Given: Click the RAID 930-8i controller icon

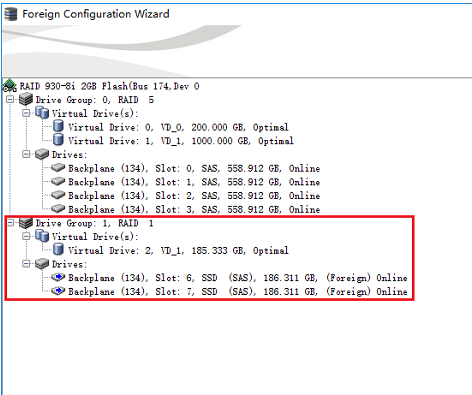Looking at the screenshot, I should coord(10,86).
